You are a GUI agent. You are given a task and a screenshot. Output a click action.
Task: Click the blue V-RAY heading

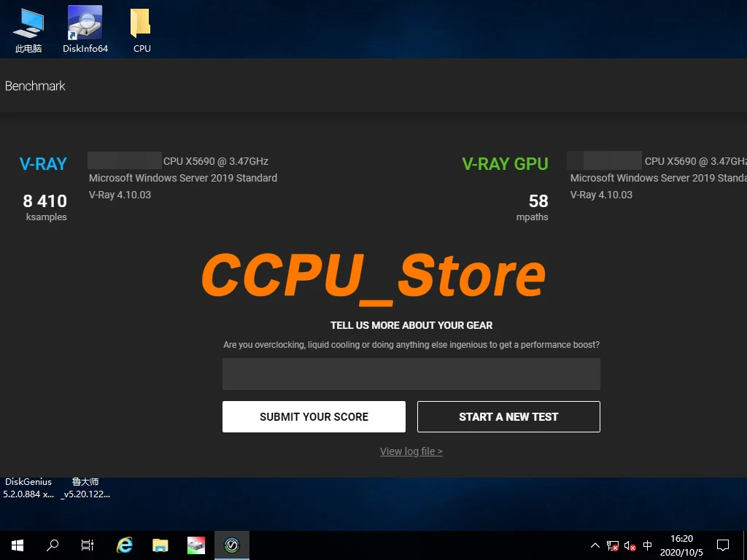point(43,164)
